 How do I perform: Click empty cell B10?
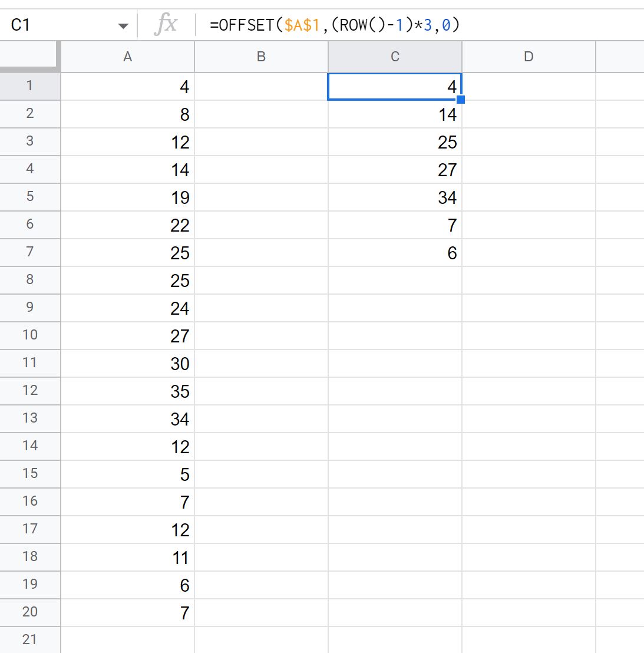coord(261,335)
